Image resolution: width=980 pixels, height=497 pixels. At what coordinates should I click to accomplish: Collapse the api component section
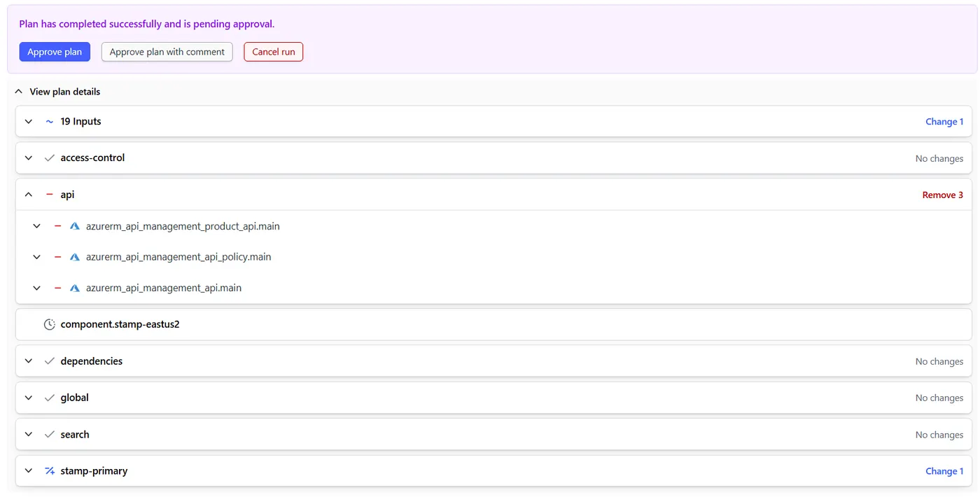[x=29, y=195]
